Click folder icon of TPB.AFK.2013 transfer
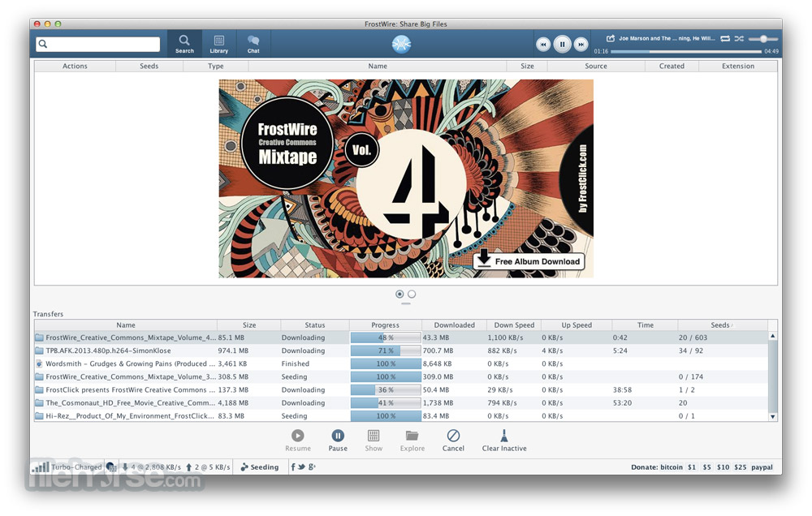This screenshot has width=812, height=516. [39, 350]
